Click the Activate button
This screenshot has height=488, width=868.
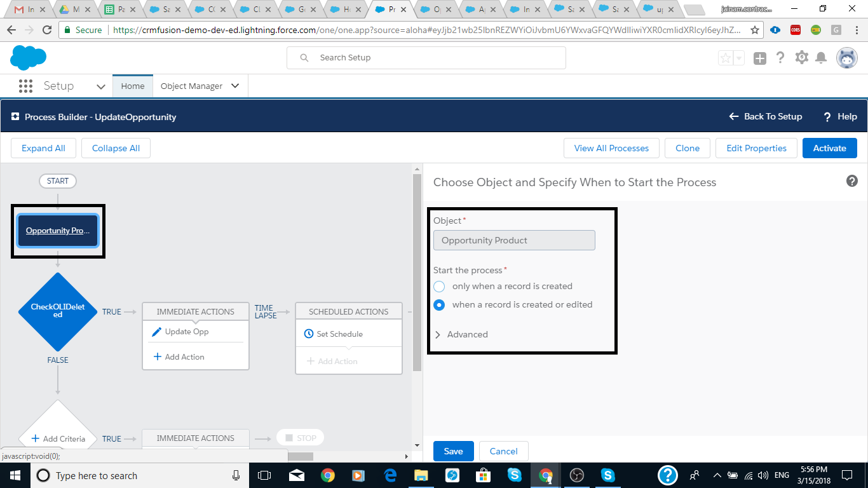pos(829,148)
